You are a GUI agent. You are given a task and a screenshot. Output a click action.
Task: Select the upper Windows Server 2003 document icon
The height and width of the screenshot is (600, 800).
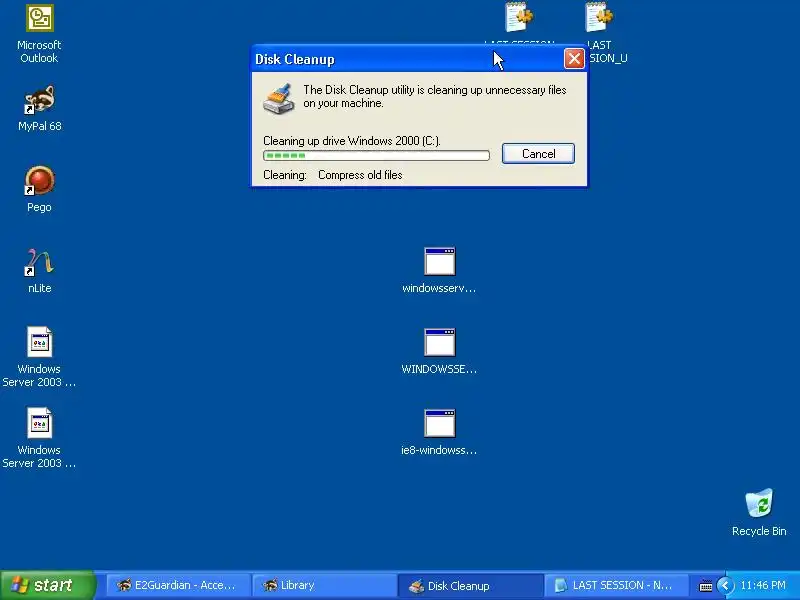(x=39, y=357)
